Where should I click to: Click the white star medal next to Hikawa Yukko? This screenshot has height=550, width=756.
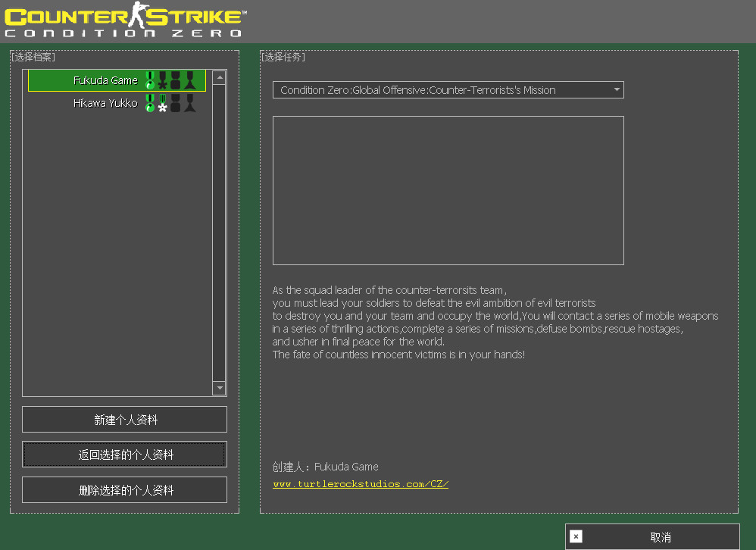(163, 107)
